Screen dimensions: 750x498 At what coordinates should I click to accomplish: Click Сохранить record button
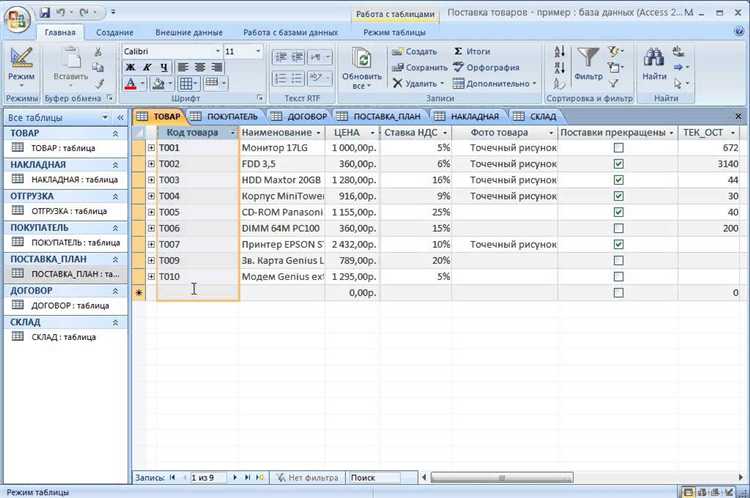pos(419,67)
